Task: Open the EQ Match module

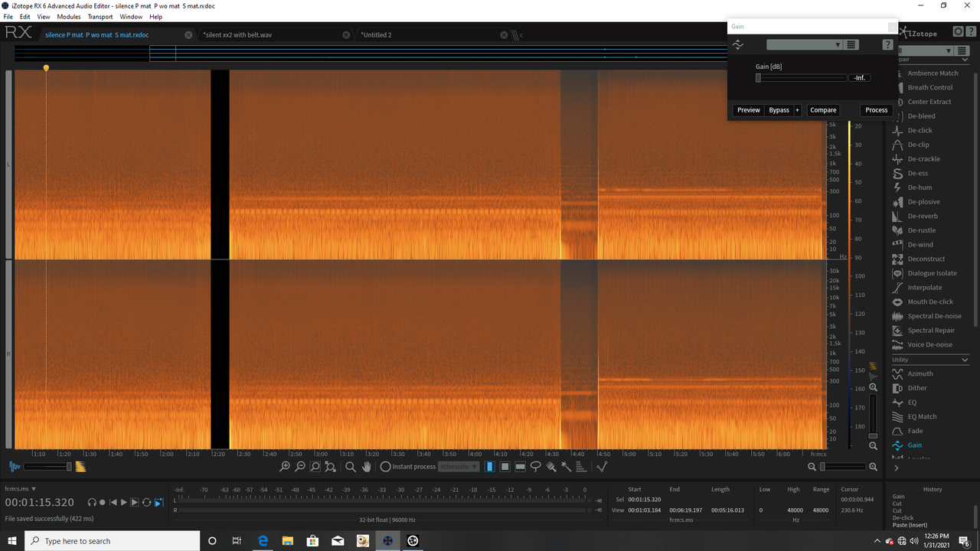Action: 922,416
